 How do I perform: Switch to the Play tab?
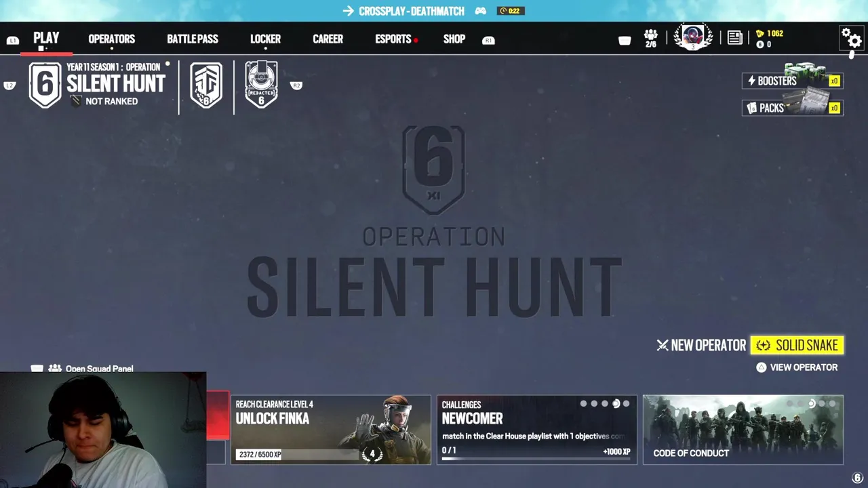coord(46,38)
